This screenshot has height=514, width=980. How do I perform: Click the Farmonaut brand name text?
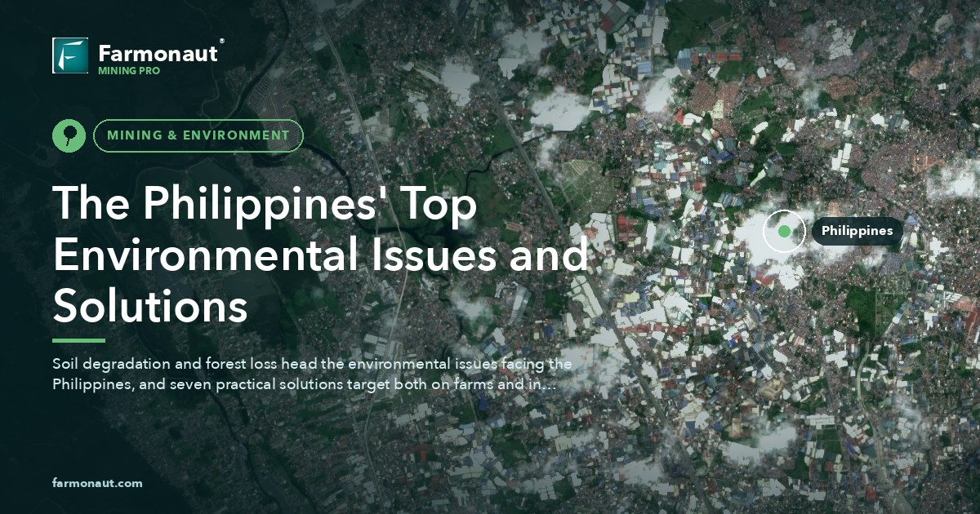[x=158, y=54]
